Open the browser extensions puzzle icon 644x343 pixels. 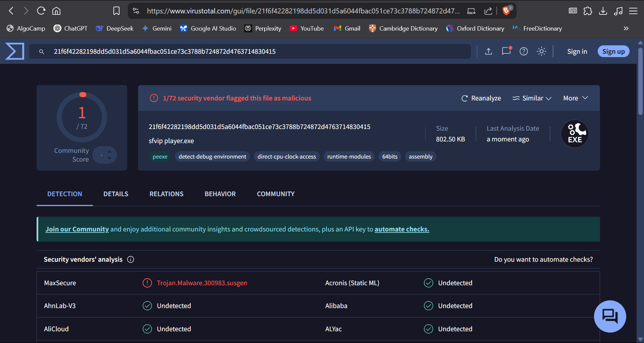588,11
